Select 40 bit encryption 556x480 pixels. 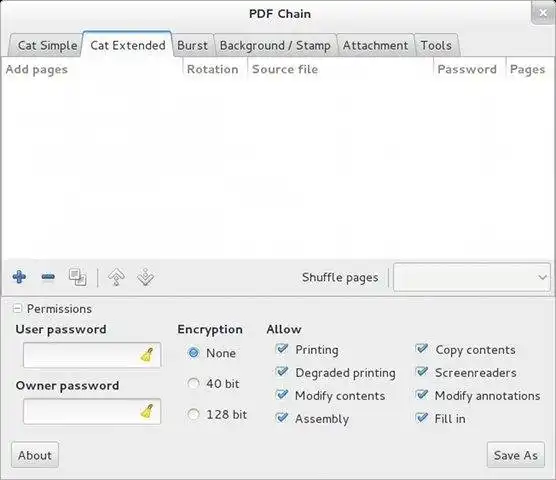click(194, 384)
